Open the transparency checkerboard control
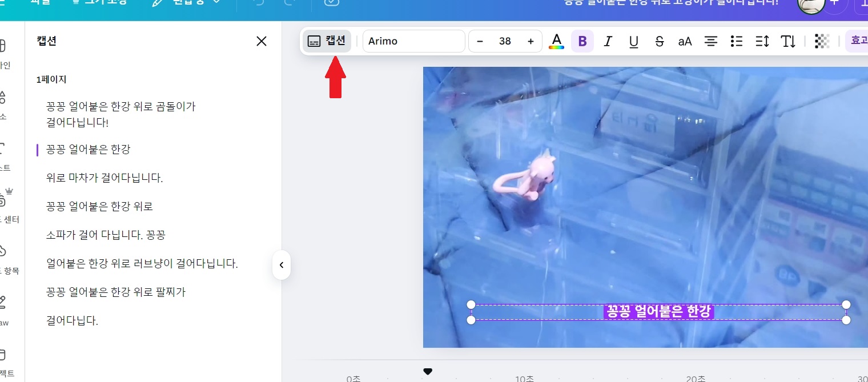Viewport: 868px width, 382px height. (822, 41)
